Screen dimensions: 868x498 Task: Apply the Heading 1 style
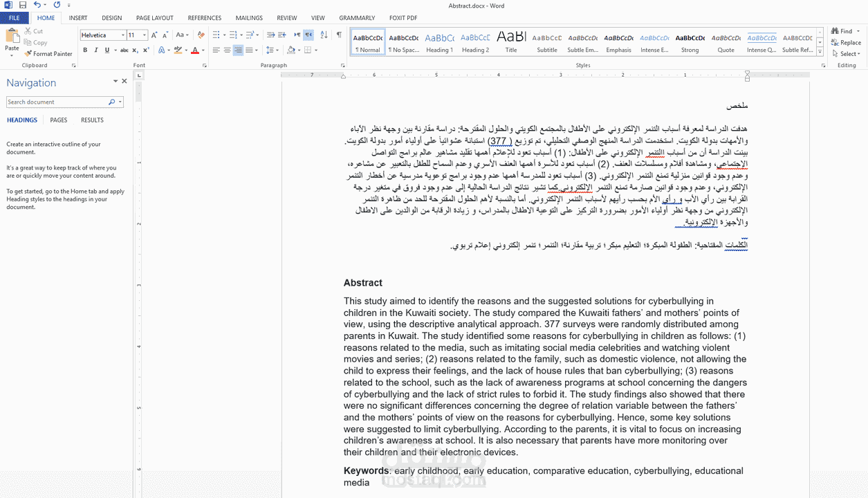click(x=439, y=42)
